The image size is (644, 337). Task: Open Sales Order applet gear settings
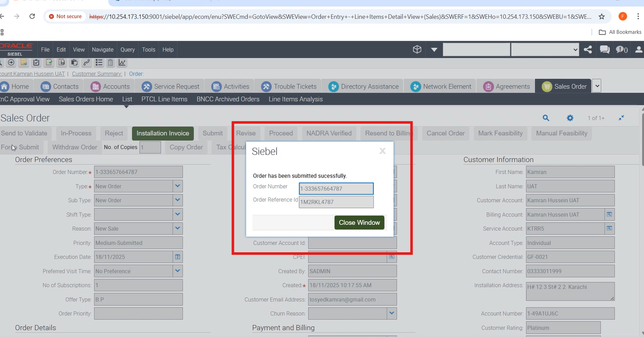pyautogui.click(x=570, y=118)
